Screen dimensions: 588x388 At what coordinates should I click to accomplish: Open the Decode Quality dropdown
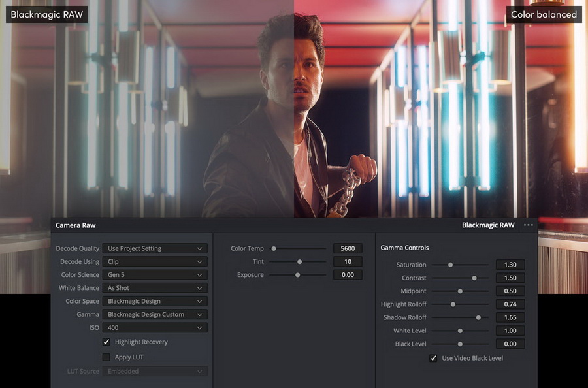pos(155,248)
